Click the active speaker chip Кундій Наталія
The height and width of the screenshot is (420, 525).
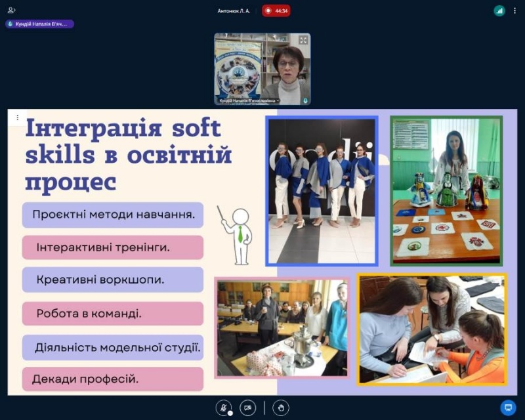39,24
